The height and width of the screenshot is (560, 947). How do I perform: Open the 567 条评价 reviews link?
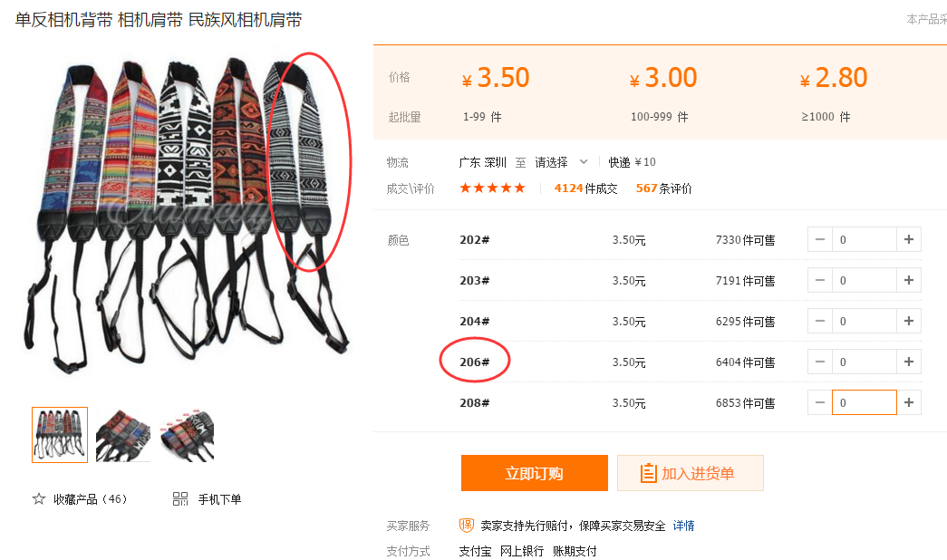(663, 188)
